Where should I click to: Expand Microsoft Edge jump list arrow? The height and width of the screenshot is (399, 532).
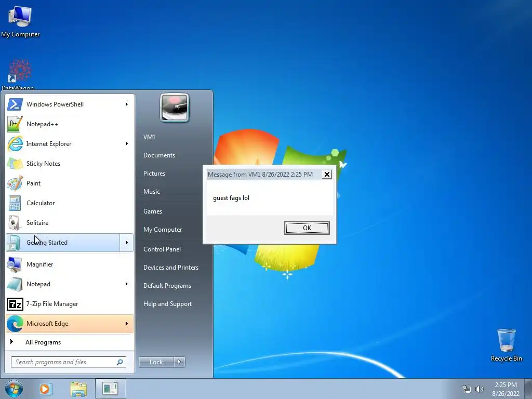[127, 324]
